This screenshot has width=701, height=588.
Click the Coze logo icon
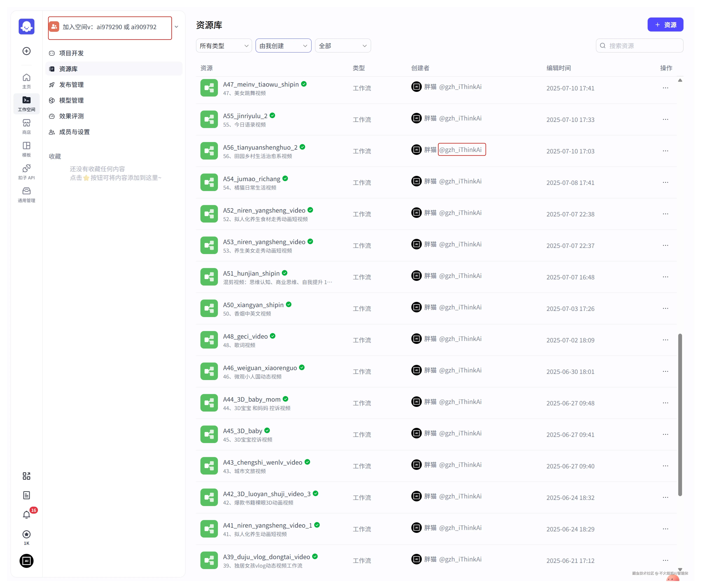tap(26, 26)
